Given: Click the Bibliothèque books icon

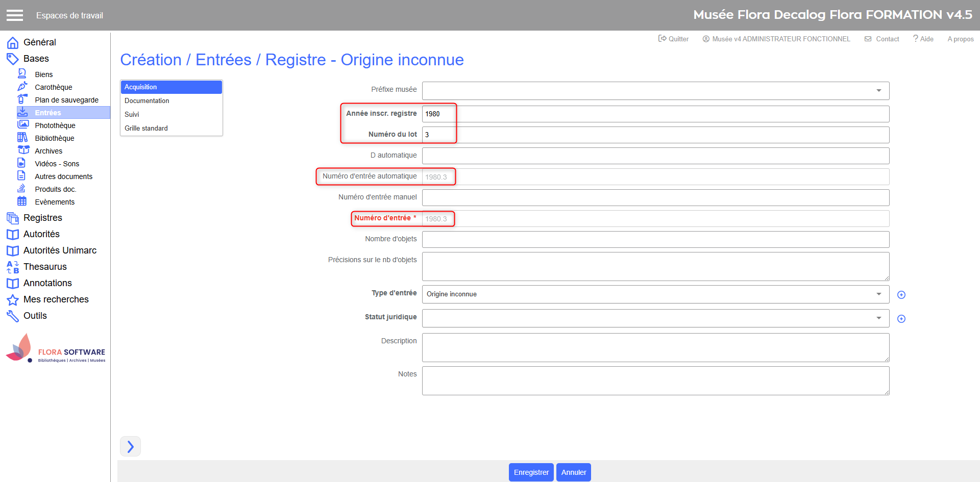Looking at the screenshot, I should click(22, 138).
